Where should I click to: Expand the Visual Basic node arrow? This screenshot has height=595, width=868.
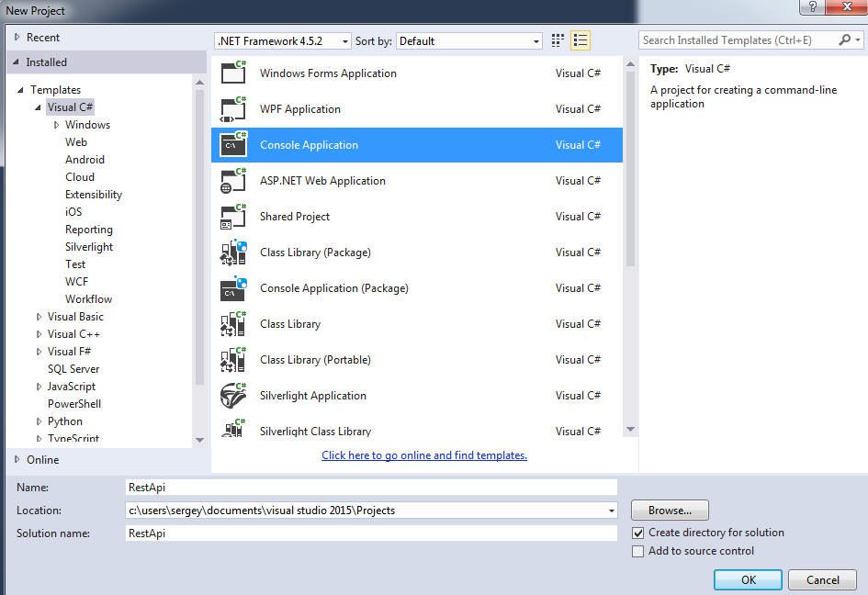[39, 317]
